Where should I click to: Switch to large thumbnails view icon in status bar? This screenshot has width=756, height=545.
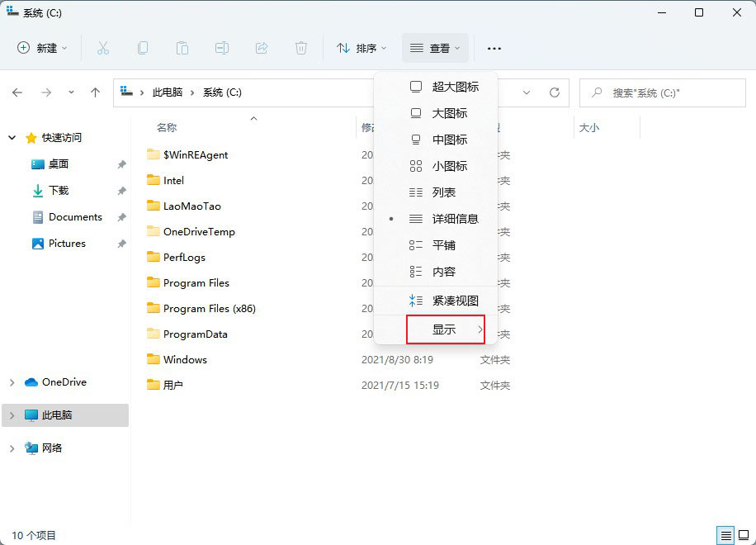click(x=744, y=535)
